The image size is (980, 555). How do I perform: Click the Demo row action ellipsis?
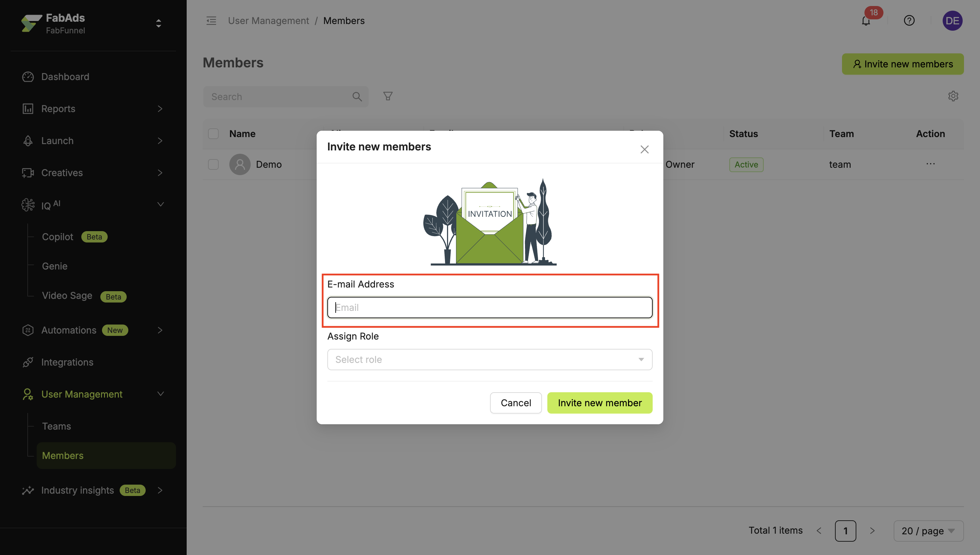coord(930,164)
